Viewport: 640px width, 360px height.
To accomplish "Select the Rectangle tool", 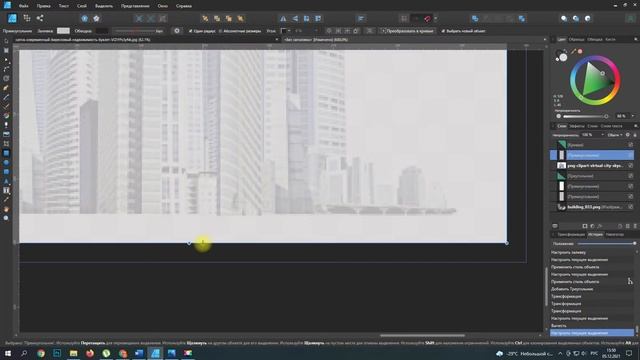I will (6, 153).
